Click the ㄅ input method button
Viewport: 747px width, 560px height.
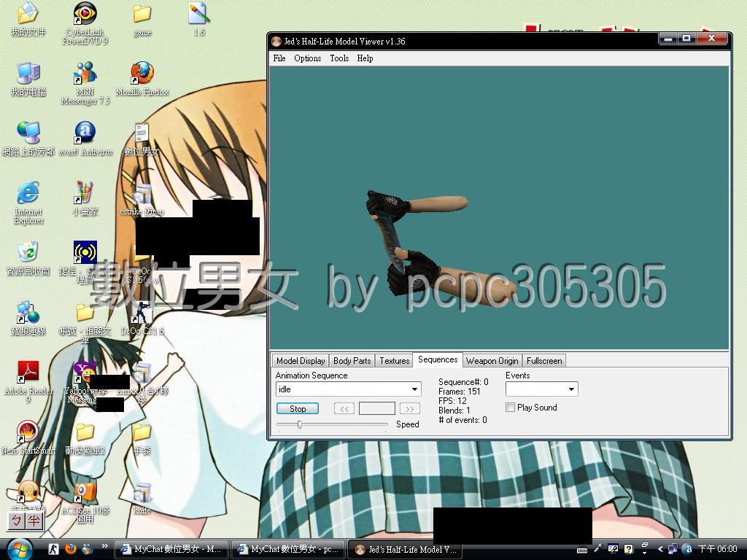(x=16, y=521)
